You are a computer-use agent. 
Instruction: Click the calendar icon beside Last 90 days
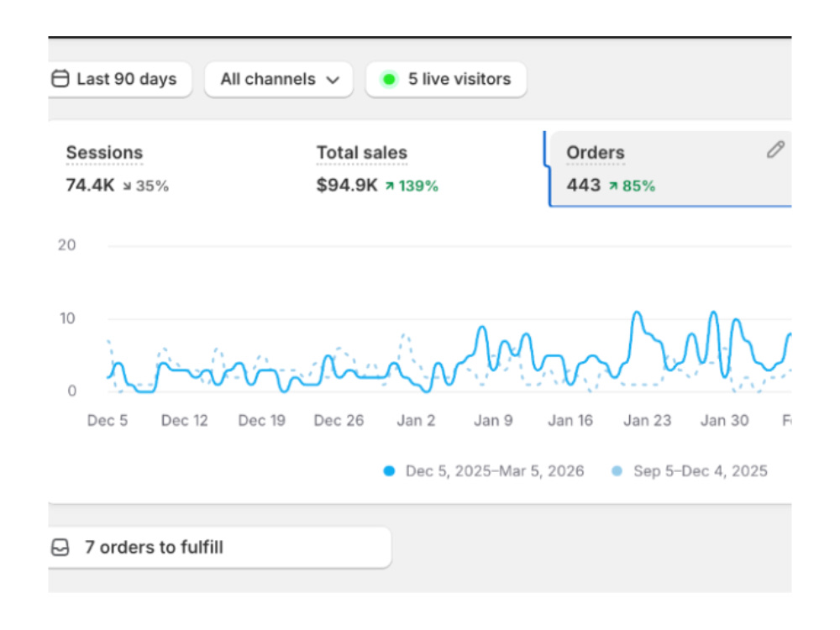[x=60, y=79]
